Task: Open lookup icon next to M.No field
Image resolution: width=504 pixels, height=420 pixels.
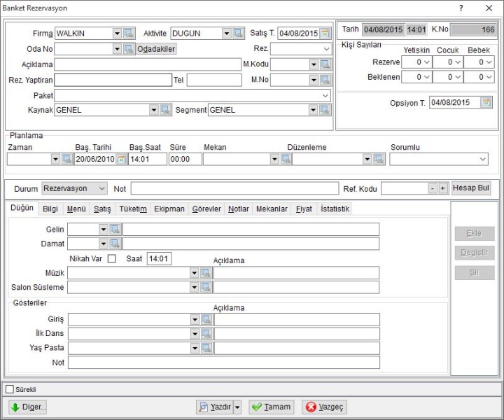Action: (x=325, y=80)
